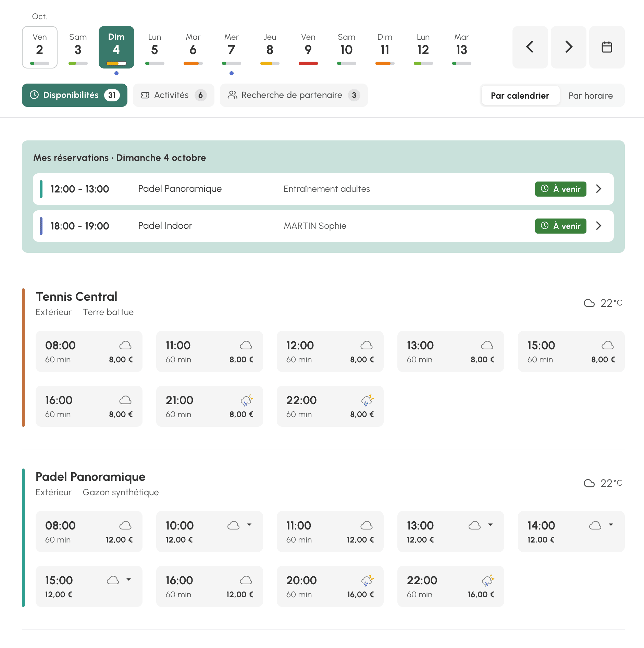Expand duration options for Padel Panoramique 15:00
This screenshot has height=648, width=644.
[129, 580]
